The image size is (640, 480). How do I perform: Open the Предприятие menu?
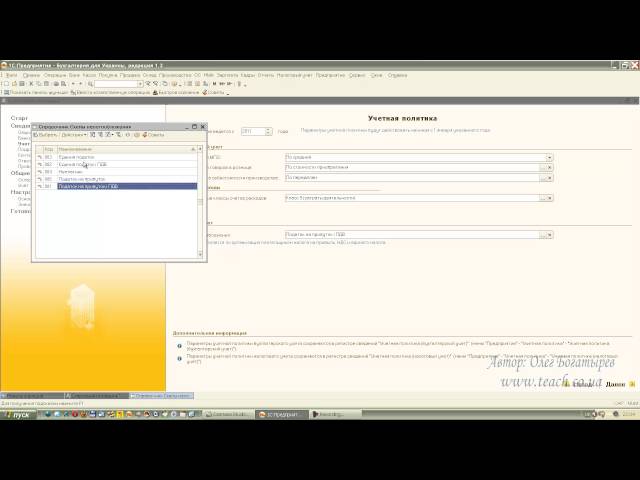click(x=331, y=76)
